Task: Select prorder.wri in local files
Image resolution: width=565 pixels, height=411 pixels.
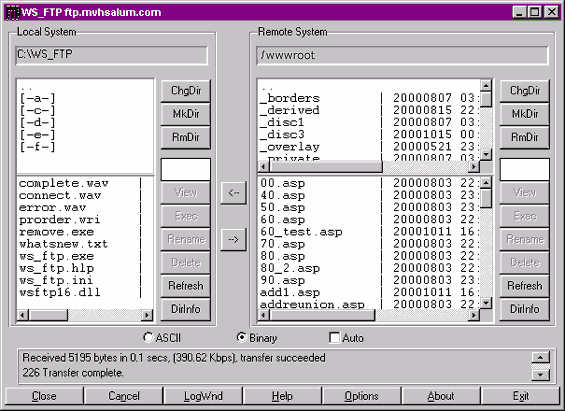Action: tap(60, 220)
